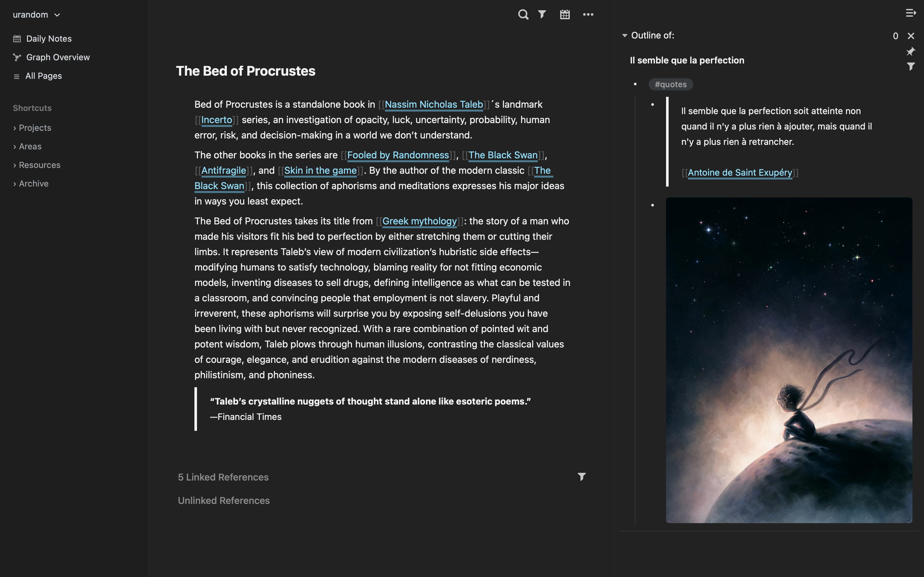This screenshot has width=924, height=577.
Task: Open All Pages
Action: pos(44,76)
